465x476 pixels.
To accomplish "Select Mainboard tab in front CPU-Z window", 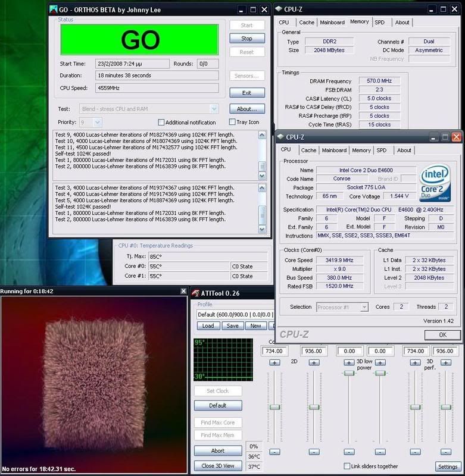I will tap(334, 151).
